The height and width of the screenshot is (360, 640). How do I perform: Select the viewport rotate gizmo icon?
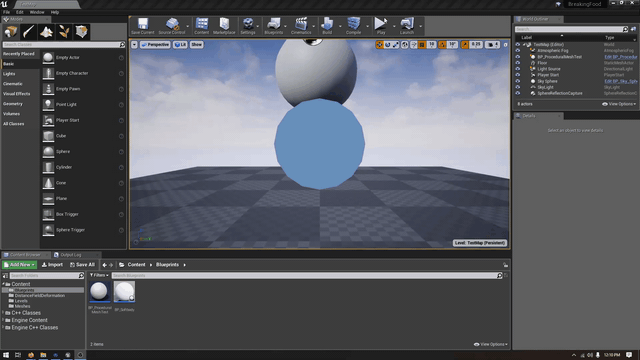[388, 44]
